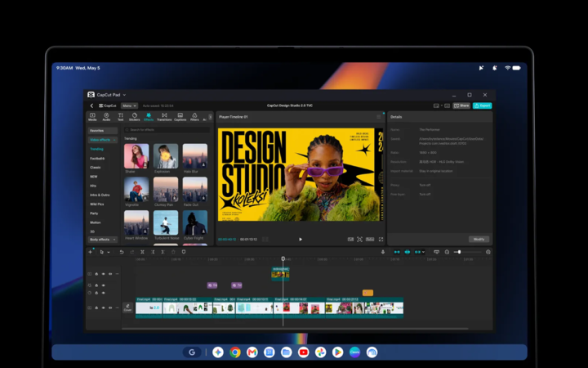
Task: Open YouTube from the taskbar
Action: pyautogui.click(x=303, y=352)
